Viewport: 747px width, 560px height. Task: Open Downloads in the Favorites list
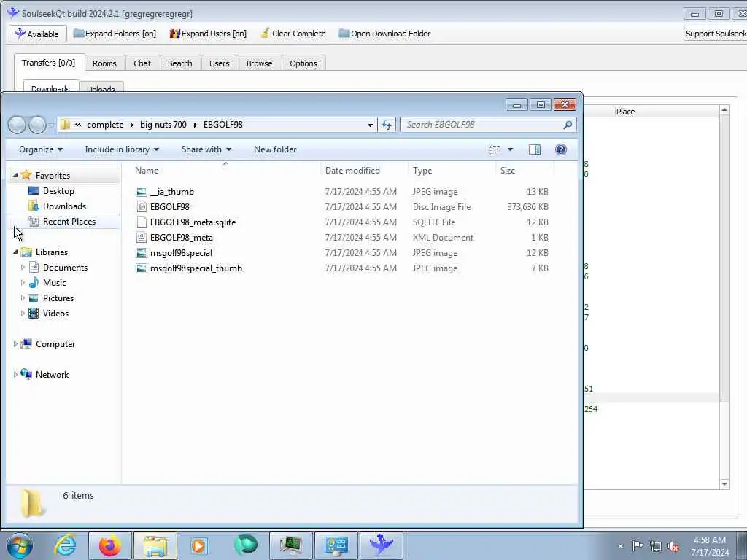[64, 206]
